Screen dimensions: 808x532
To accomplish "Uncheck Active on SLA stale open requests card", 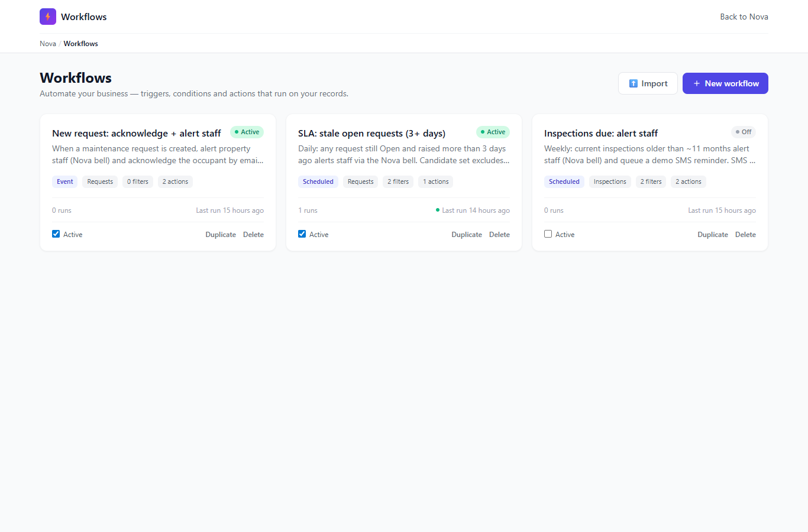I will [302, 234].
